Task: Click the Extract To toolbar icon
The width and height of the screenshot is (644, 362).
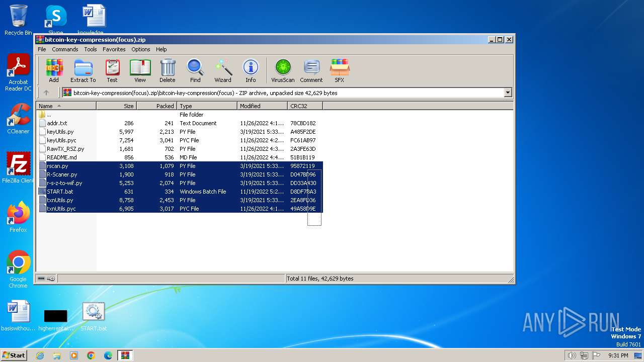Action: coord(83,70)
